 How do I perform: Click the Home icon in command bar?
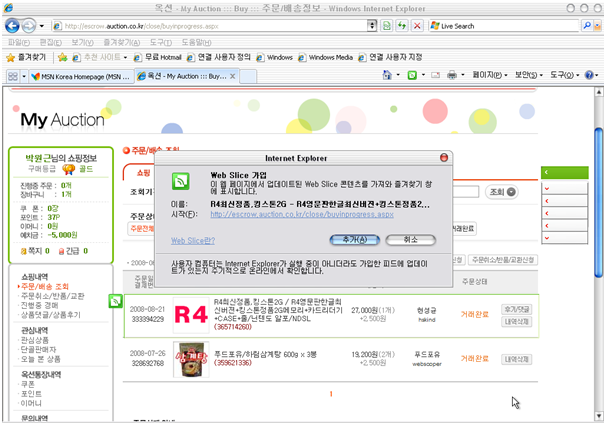(387, 75)
